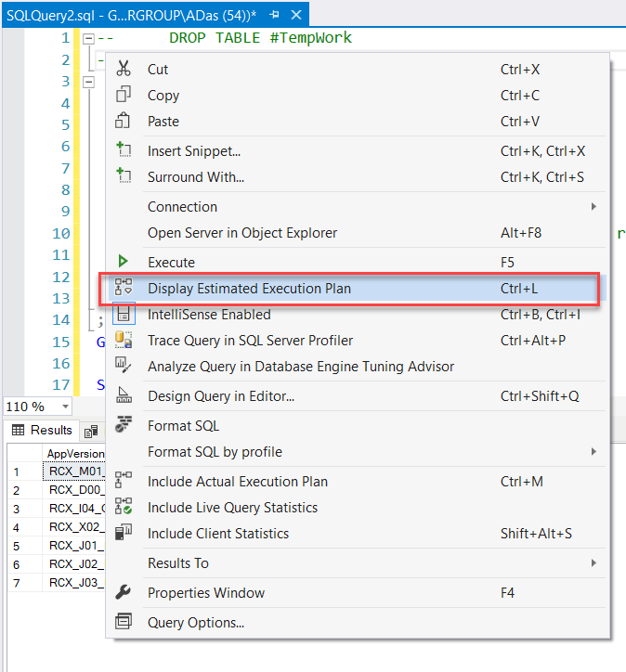Click the Properties Window wrench icon
The height and width of the screenshot is (672, 626).
pyautogui.click(x=124, y=592)
